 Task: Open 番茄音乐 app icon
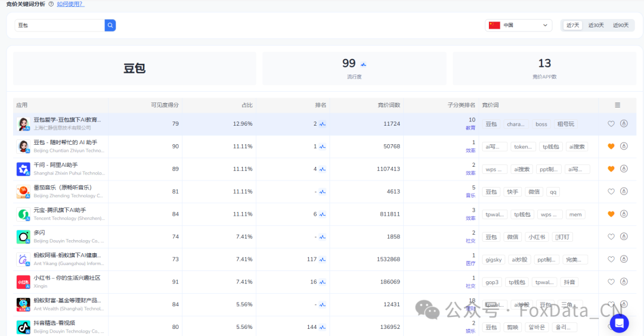pos(23,192)
